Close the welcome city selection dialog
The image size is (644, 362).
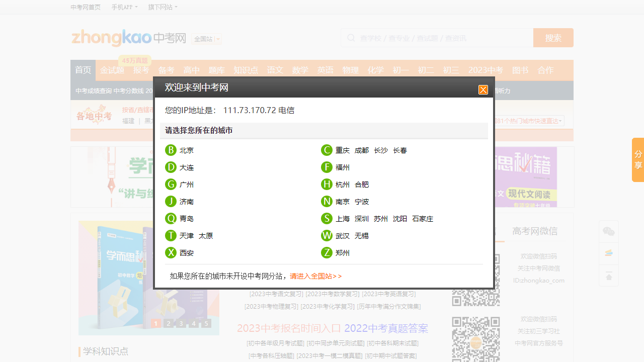point(483,90)
